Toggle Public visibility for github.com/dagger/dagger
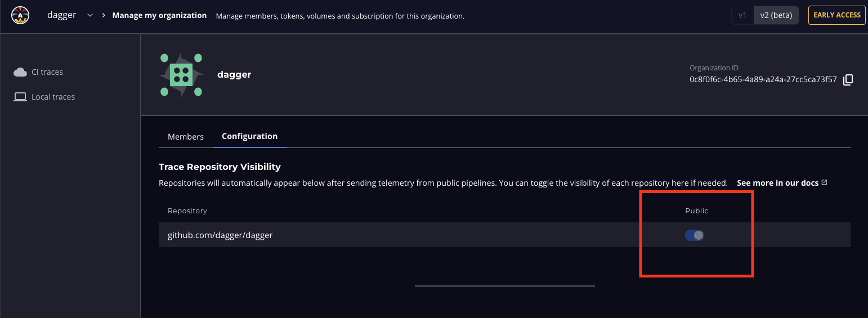 click(x=695, y=235)
